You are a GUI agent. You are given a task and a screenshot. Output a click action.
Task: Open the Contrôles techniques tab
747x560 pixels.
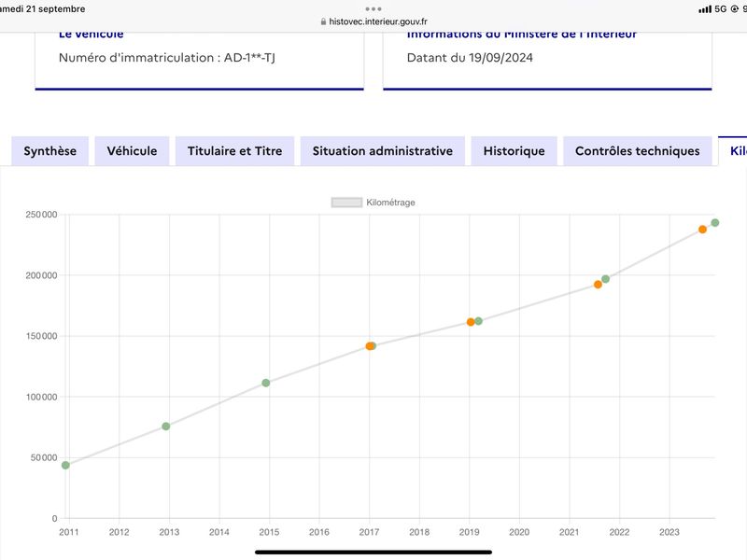[638, 151]
